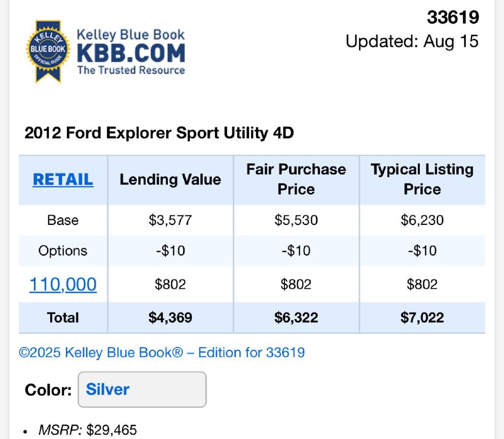Click the base Typical Listing Price $6,230

422,219
